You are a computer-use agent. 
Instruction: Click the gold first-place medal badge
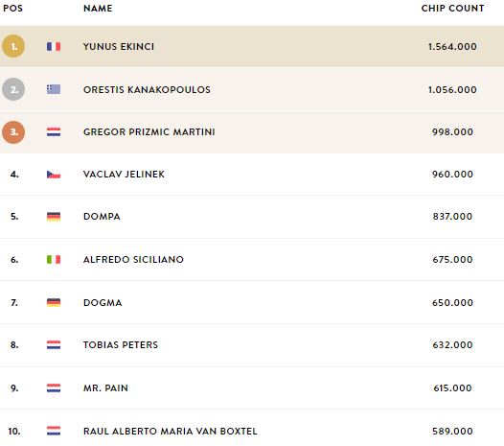tap(13, 46)
